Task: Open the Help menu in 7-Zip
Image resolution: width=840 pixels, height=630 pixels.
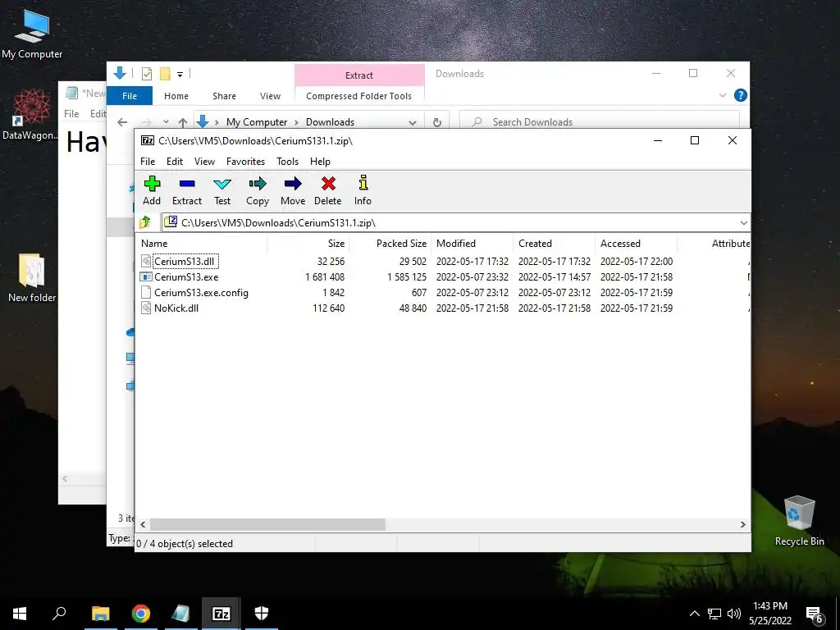Action: pyautogui.click(x=320, y=162)
